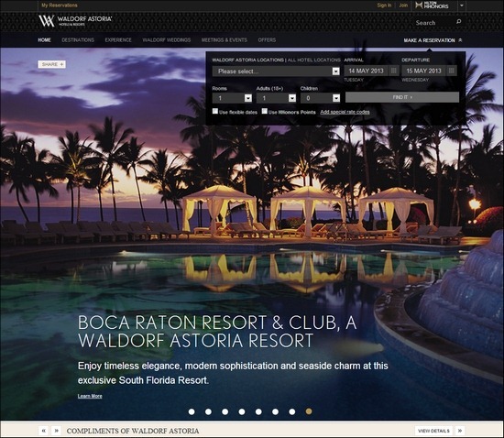Viewport: 504px width, 438px height.
Task: Open the Rooms dropdown
Action: tap(232, 98)
